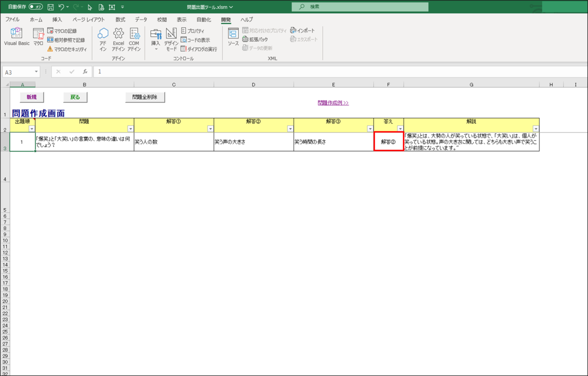Switch to the 表示 tab

pos(181,20)
